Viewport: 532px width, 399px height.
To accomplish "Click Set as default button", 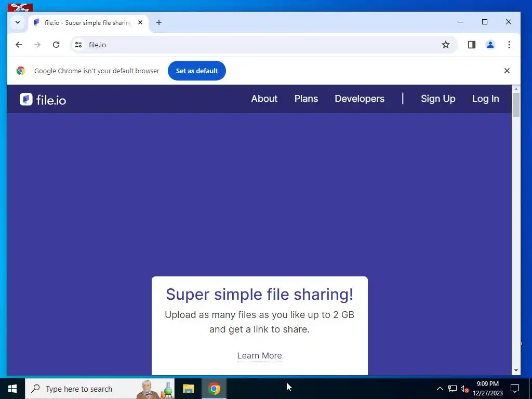I will coord(197,71).
